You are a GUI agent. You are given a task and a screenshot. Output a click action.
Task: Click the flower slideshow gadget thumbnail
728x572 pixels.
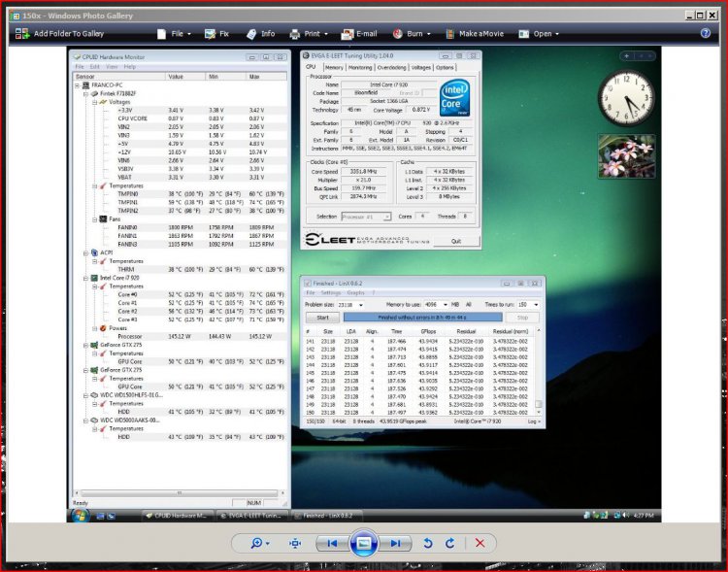tap(626, 156)
